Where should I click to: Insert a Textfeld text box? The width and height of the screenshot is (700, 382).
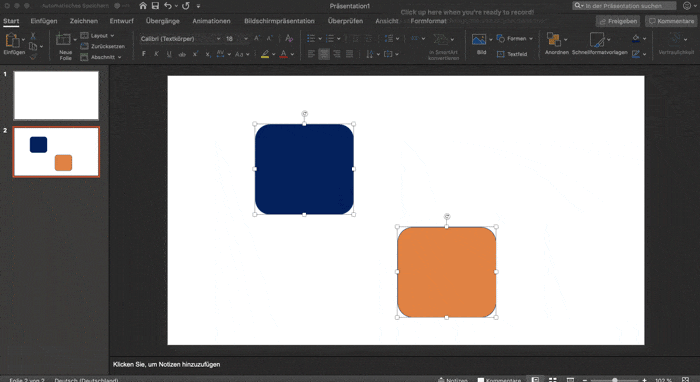pos(512,54)
